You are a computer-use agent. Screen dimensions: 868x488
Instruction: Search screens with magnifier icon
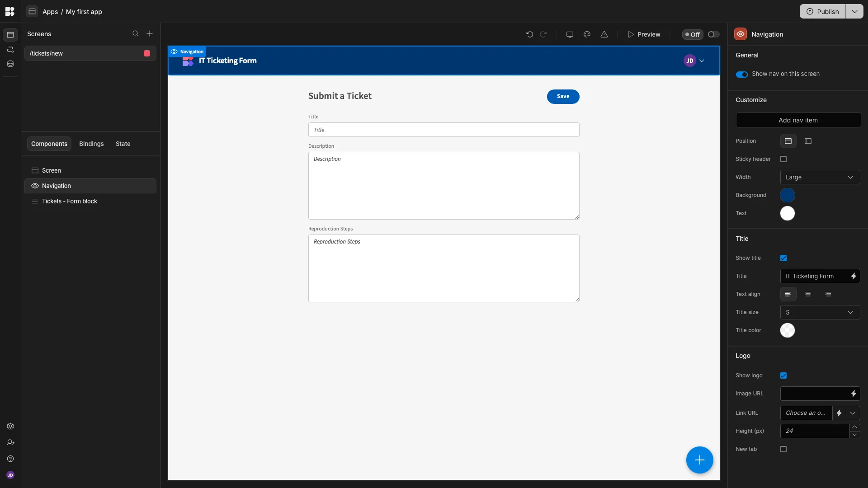(x=136, y=34)
